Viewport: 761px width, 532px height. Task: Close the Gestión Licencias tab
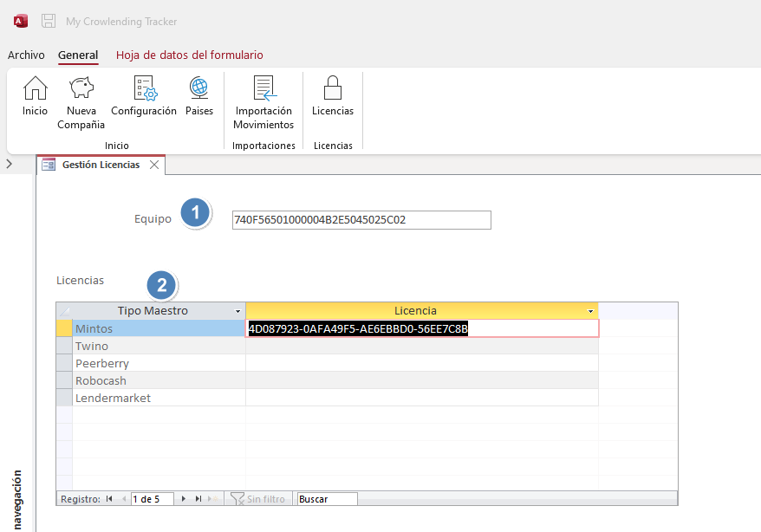154,165
